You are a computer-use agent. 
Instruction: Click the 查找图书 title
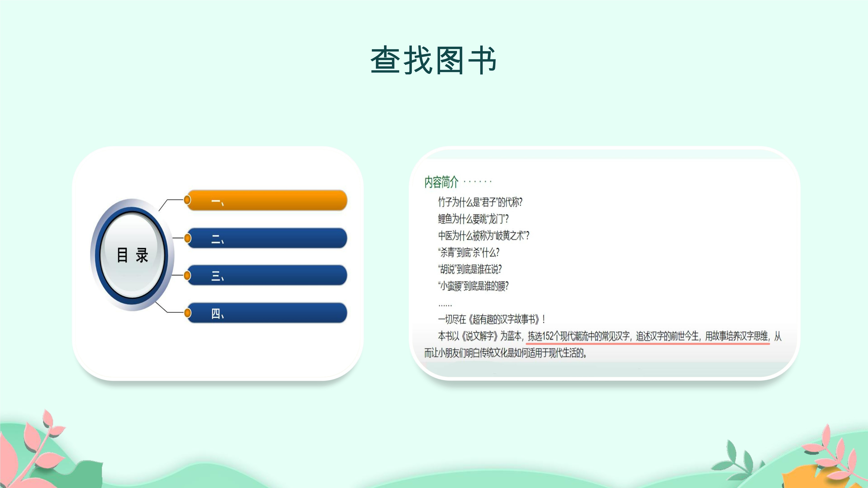point(434,60)
